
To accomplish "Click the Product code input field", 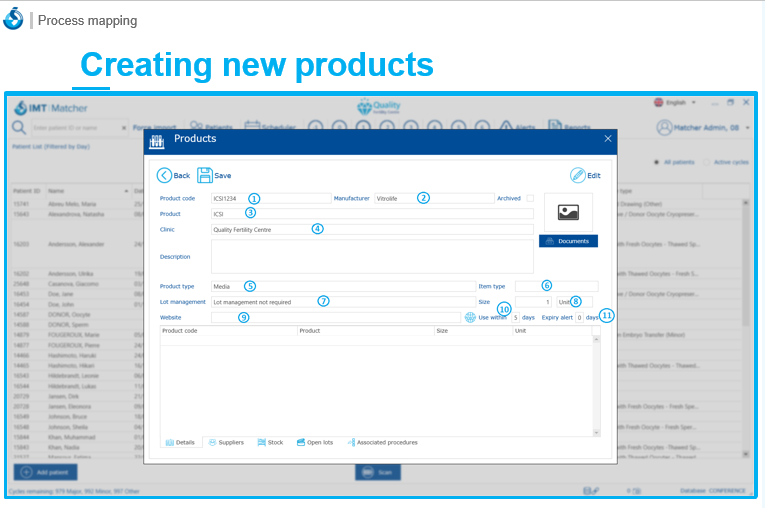I will point(270,198).
